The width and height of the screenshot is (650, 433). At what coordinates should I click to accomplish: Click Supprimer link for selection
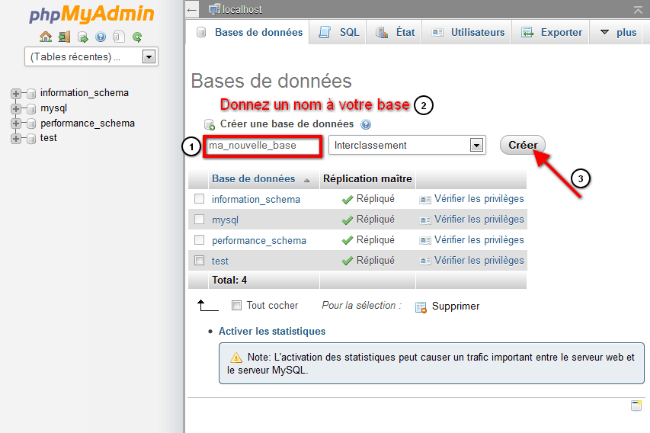point(456,306)
